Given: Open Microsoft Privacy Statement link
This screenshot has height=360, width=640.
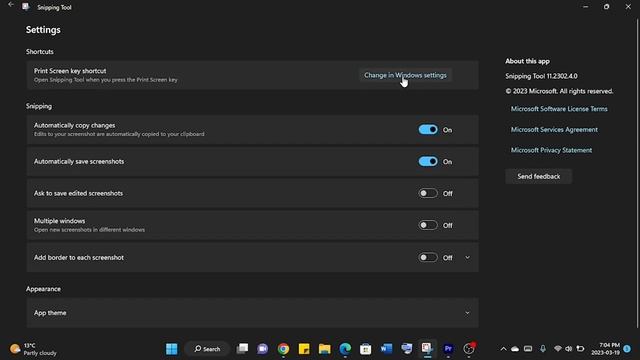Looking at the screenshot, I should coord(551,150).
